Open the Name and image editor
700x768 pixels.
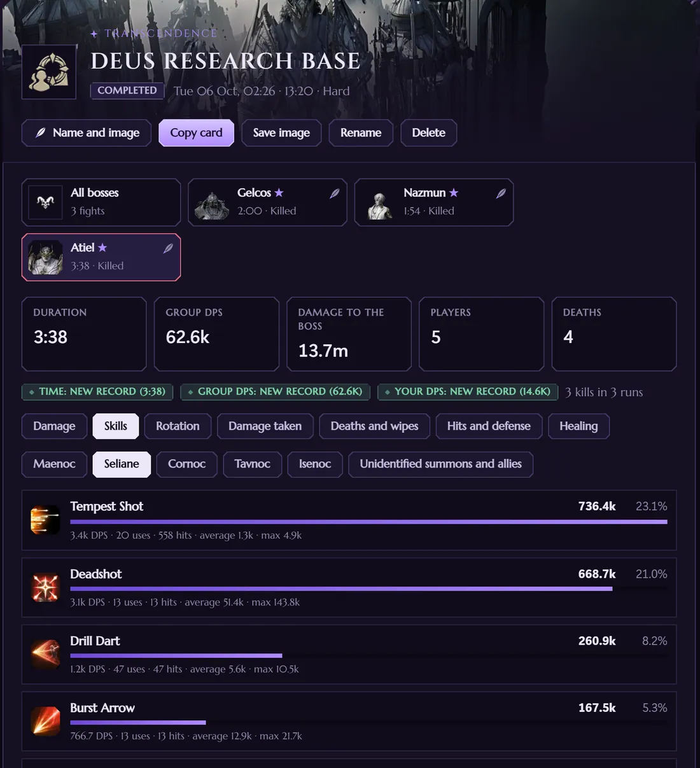click(x=87, y=133)
